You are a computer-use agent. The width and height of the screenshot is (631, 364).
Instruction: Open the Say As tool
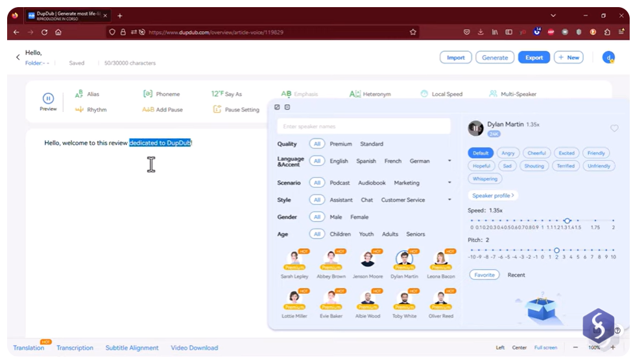(226, 94)
